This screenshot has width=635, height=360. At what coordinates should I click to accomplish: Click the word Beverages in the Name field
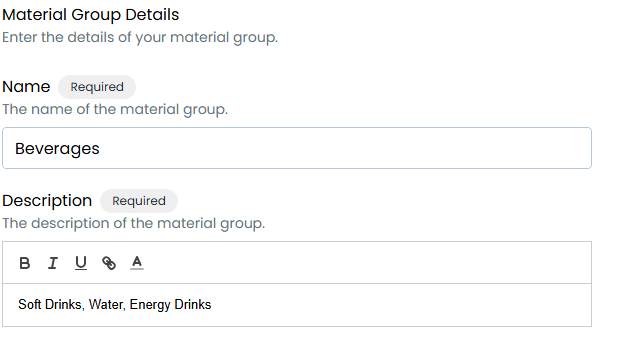[x=57, y=149]
